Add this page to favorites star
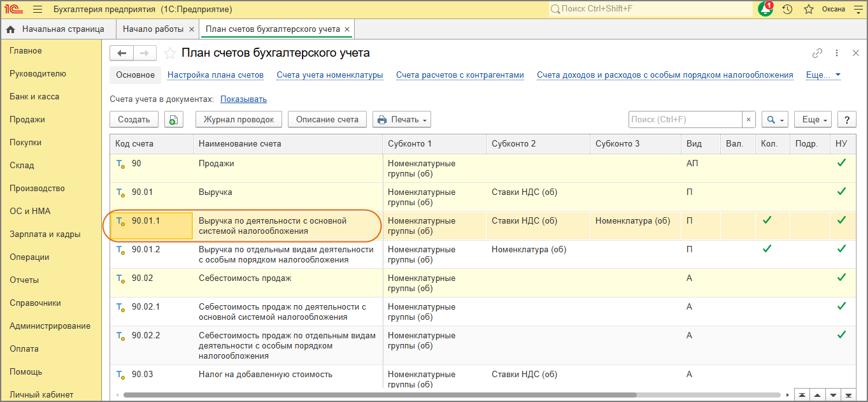Screen dimensions: 868x402 tap(170, 53)
